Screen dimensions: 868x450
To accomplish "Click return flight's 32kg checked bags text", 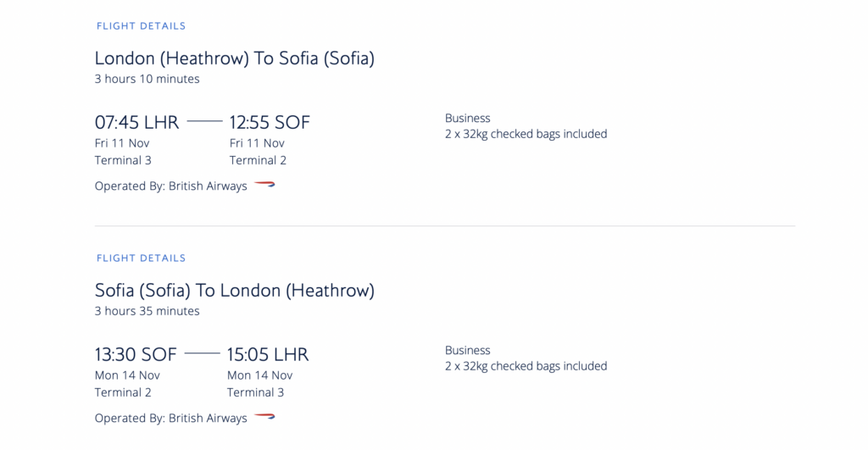I will (x=526, y=366).
